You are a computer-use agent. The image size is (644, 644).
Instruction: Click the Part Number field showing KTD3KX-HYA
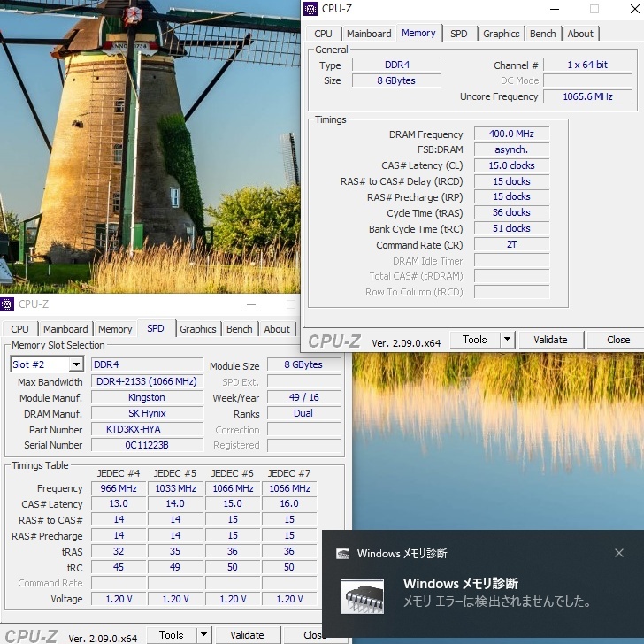(147, 430)
